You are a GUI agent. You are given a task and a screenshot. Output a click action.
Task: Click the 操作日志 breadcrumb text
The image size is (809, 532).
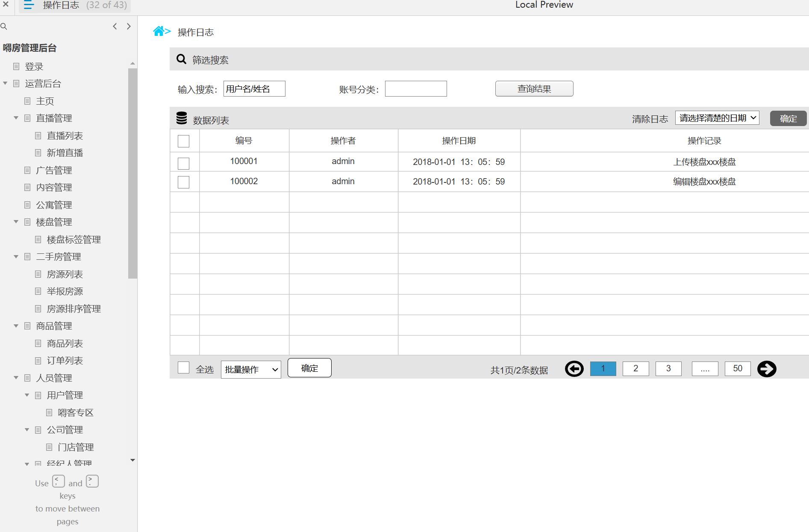196,32
